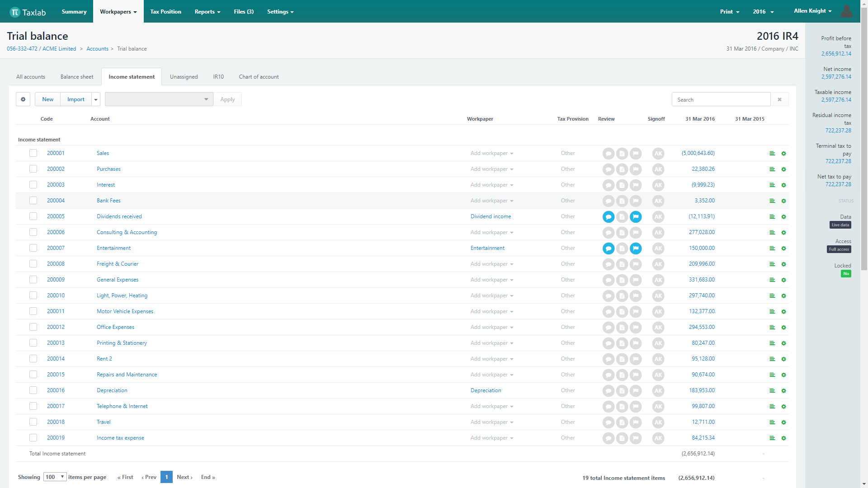Click the Import button

75,99
